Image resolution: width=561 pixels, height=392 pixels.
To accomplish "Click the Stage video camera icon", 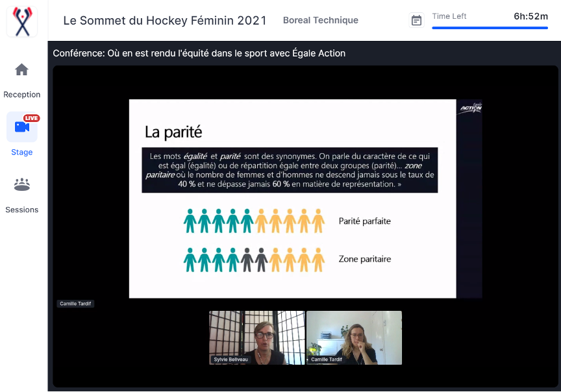I will tap(21, 127).
